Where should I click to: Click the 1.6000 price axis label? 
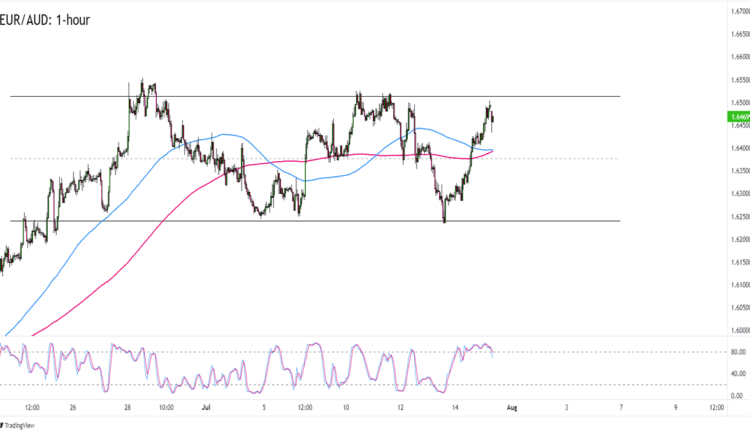[x=736, y=330]
